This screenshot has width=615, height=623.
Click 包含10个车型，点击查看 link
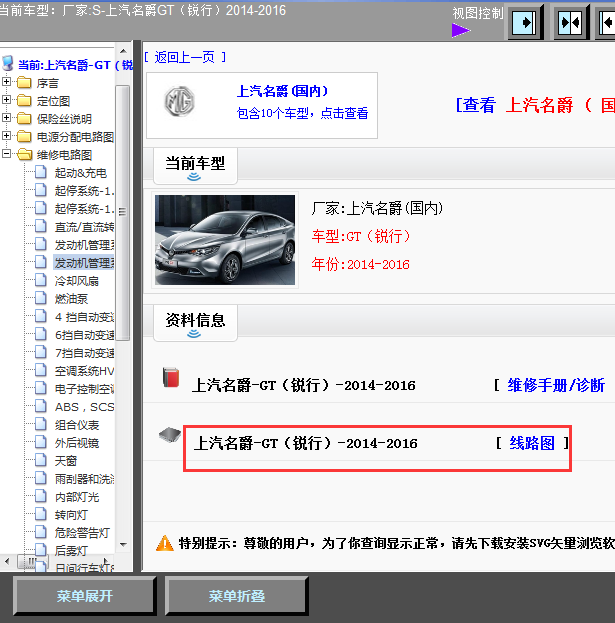tap(302, 113)
